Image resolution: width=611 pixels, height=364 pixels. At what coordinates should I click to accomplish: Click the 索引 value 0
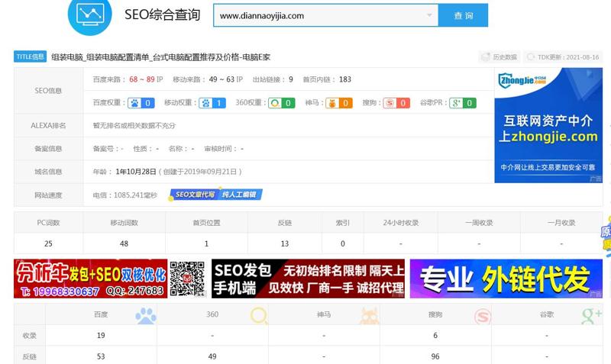[342, 243]
